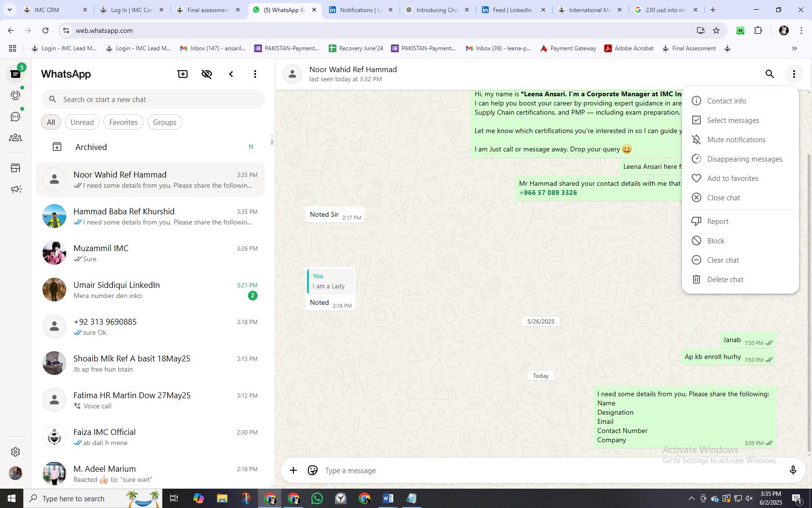Open attach plus icon in message bar
This screenshot has height=508, width=812.
click(x=293, y=470)
